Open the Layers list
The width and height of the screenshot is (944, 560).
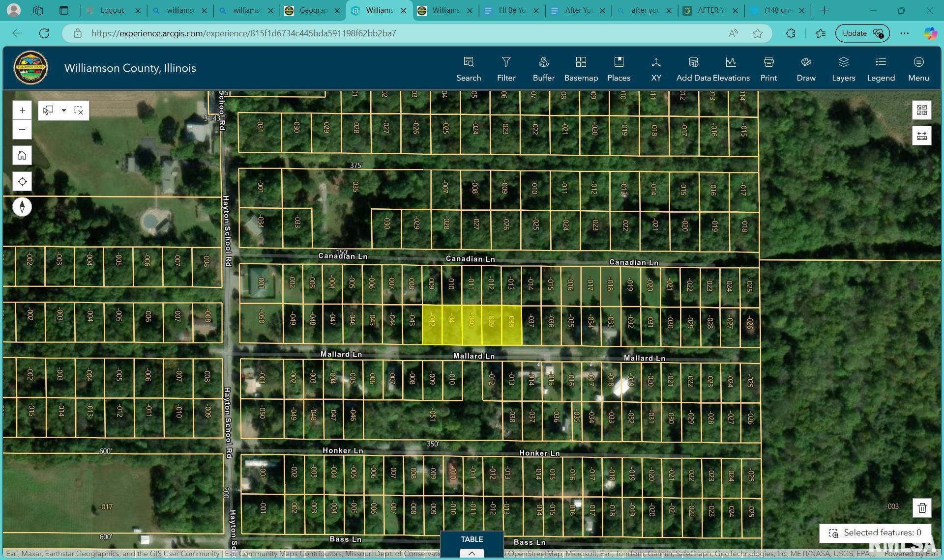pos(843,69)
